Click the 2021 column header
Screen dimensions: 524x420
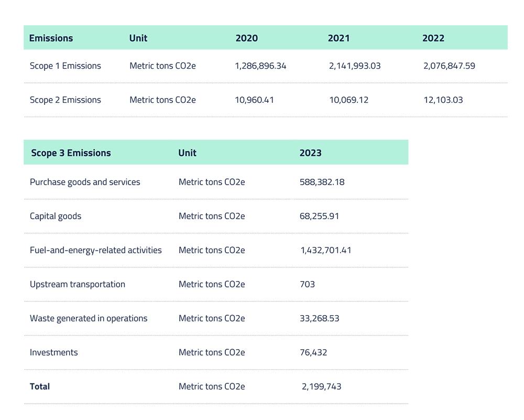[339, 38]
